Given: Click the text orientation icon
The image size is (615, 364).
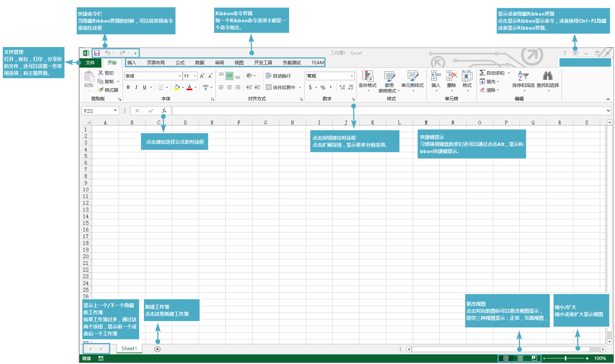Looking at the screenshot, I should click(x=249, y=76).
